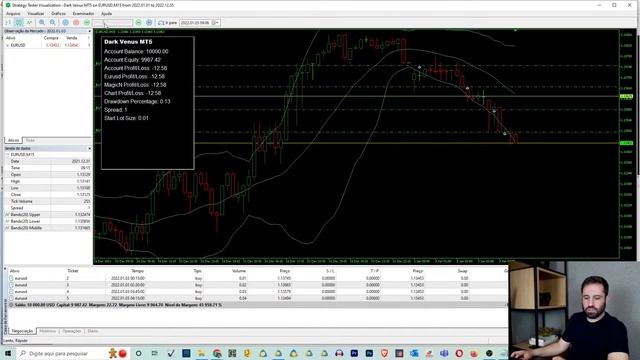Click the Dark Venus MT5 info panel title

pos(128,42)
